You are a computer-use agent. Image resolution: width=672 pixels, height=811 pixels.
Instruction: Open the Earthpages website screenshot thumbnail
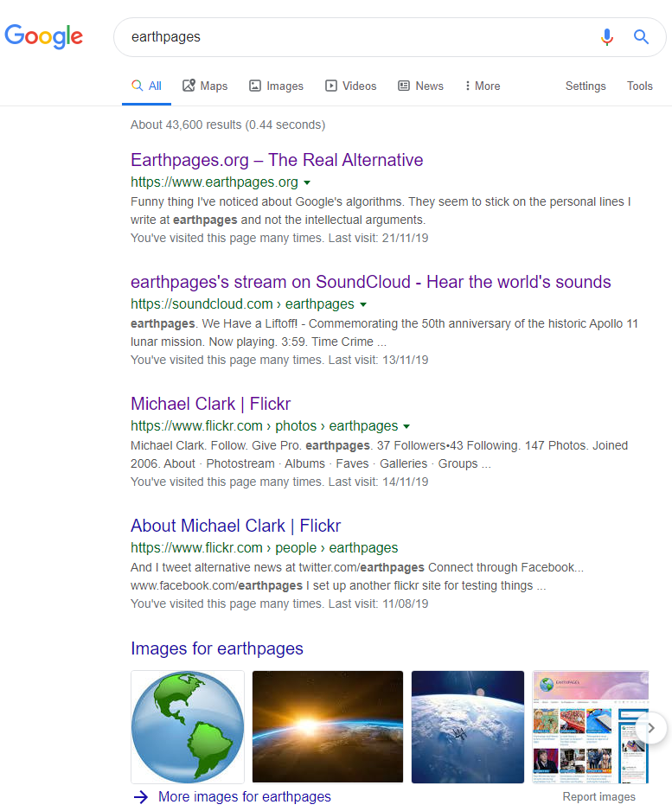[590, 726]
